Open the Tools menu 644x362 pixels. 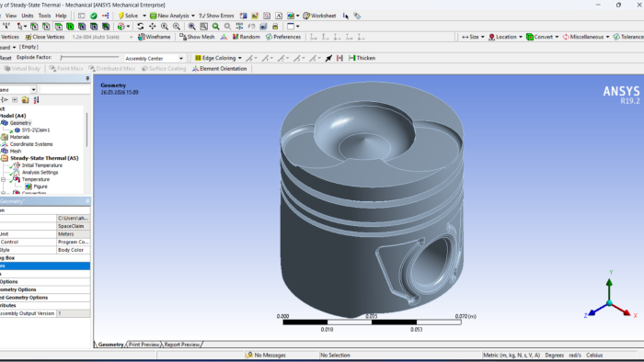pyautogui.click(x=44, y=16)
